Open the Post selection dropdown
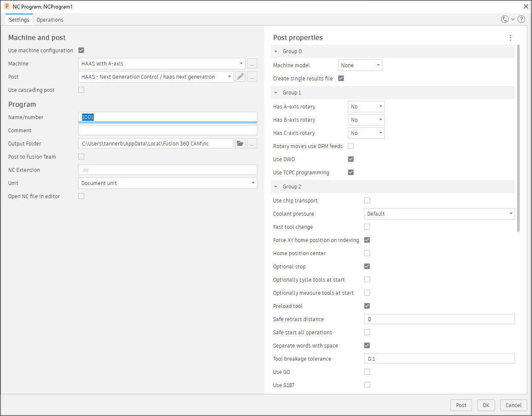The image size is (532, 416). 156,77
